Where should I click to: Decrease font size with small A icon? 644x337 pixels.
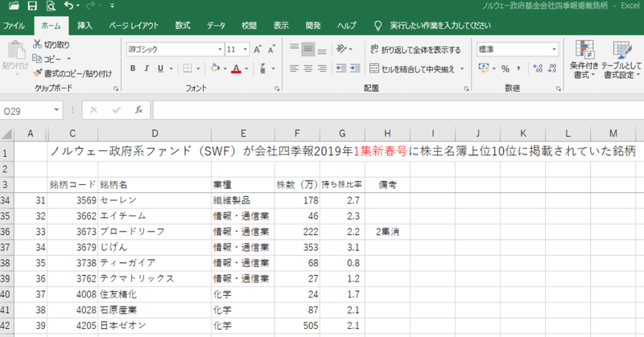[x=271, y=49]
